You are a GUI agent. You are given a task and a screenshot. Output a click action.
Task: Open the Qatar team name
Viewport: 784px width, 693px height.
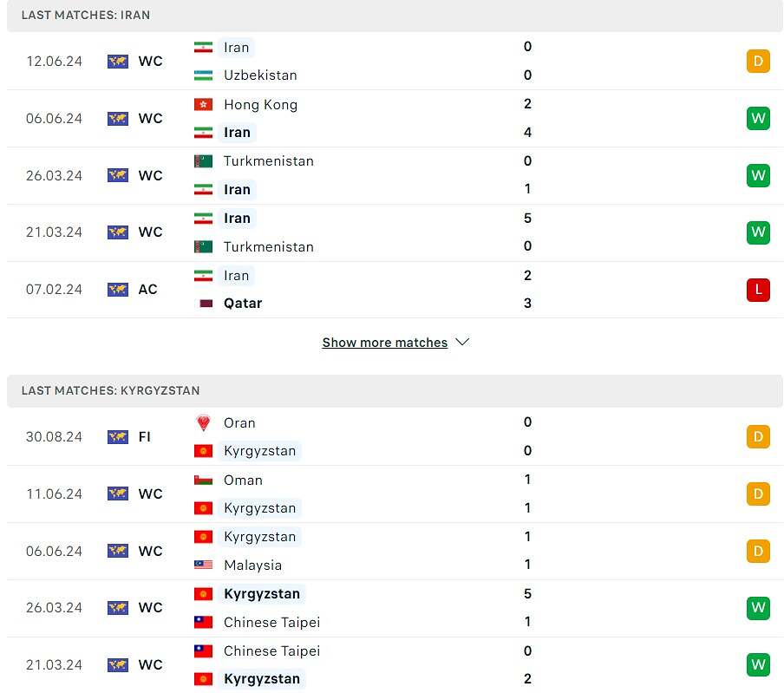tap(243, 304)
